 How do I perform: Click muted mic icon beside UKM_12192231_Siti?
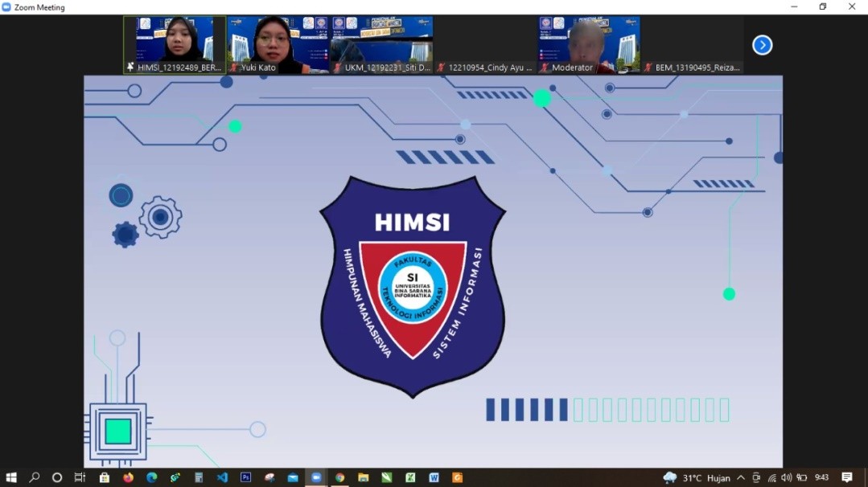(x=338, y=68)
